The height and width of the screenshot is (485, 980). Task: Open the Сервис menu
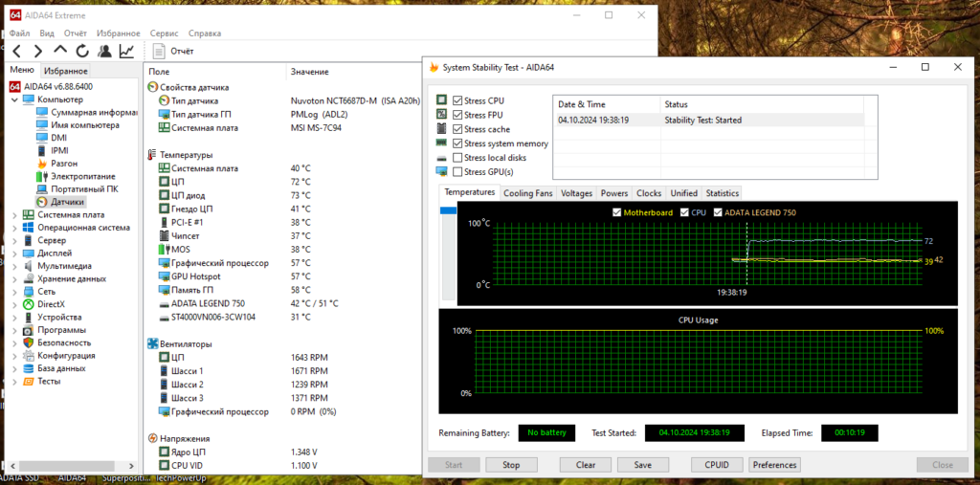pyautogui.click(x=165, y=33)
